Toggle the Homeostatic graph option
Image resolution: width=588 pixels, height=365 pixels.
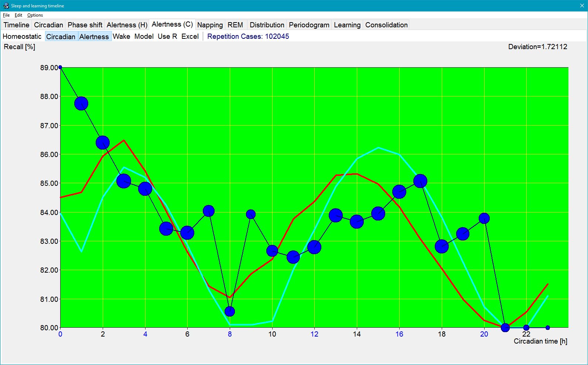pyautogui.click(x=22, y=36)
